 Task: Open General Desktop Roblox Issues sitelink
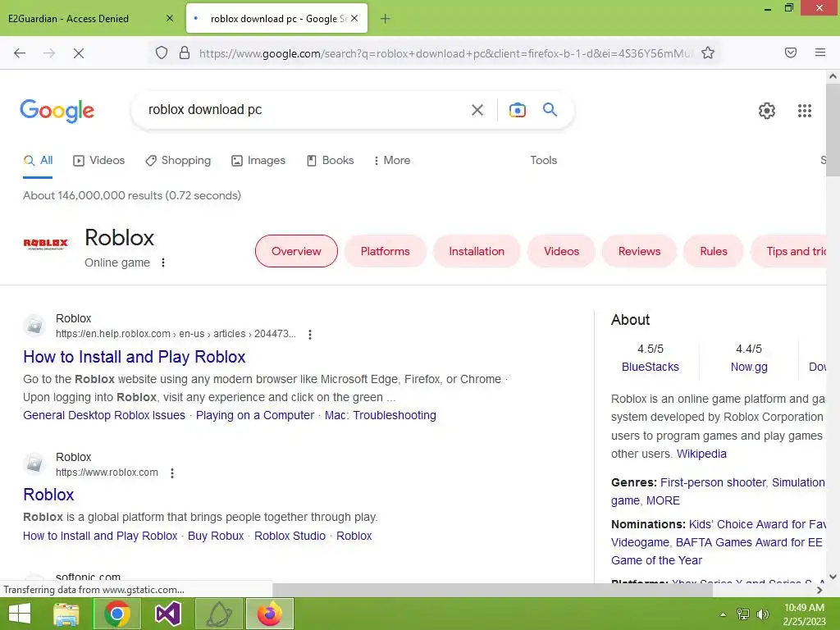coord(104,415)
